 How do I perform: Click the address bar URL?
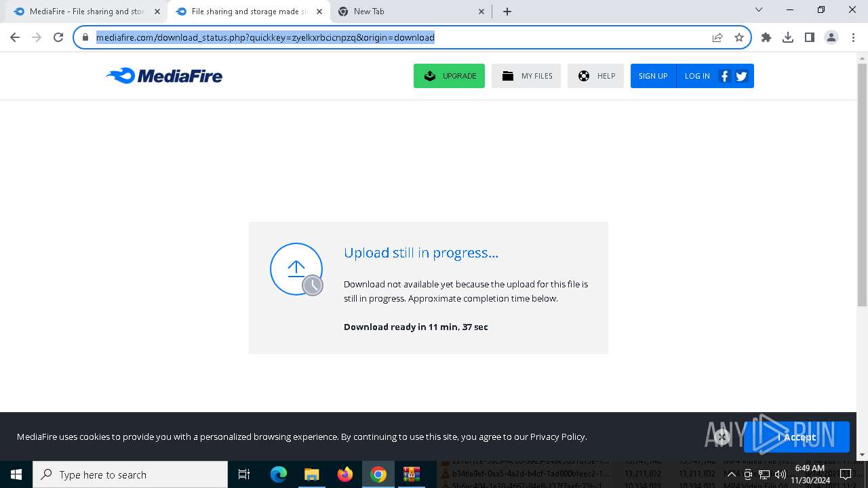coord(265,37)
